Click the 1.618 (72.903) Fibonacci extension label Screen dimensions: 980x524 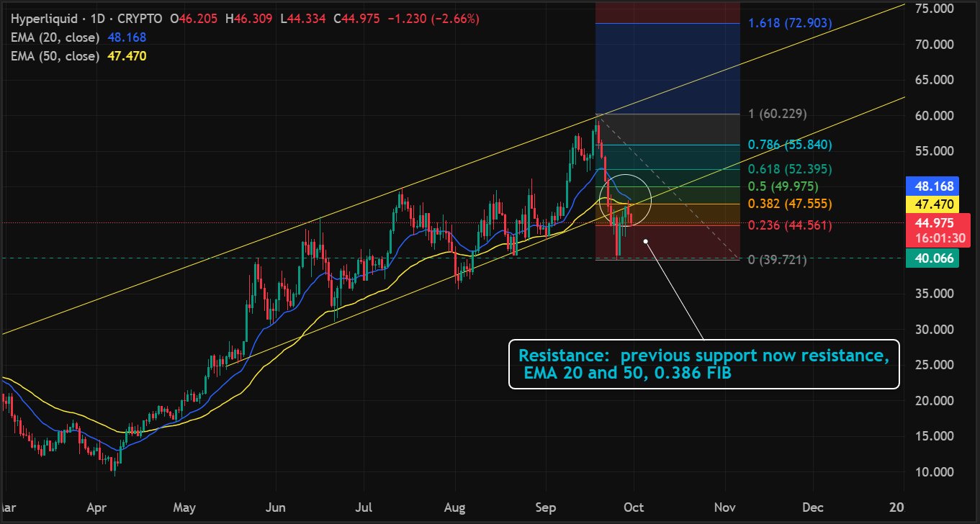[x=789, y=24]
